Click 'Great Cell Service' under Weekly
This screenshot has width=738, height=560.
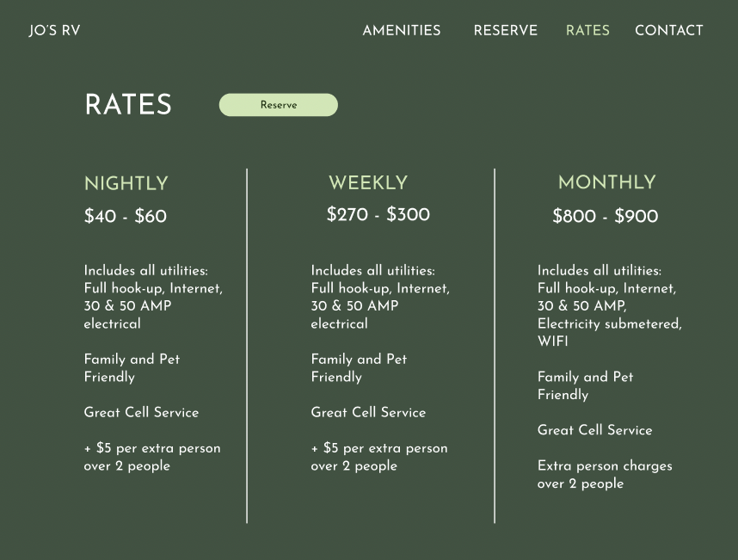[x=368, y=413]
